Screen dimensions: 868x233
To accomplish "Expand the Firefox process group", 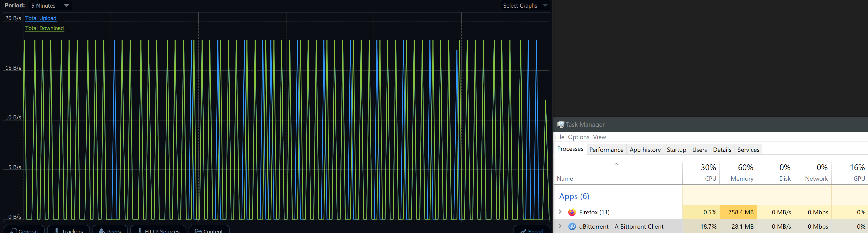I will pyautogui.click(x=560, y=212).
